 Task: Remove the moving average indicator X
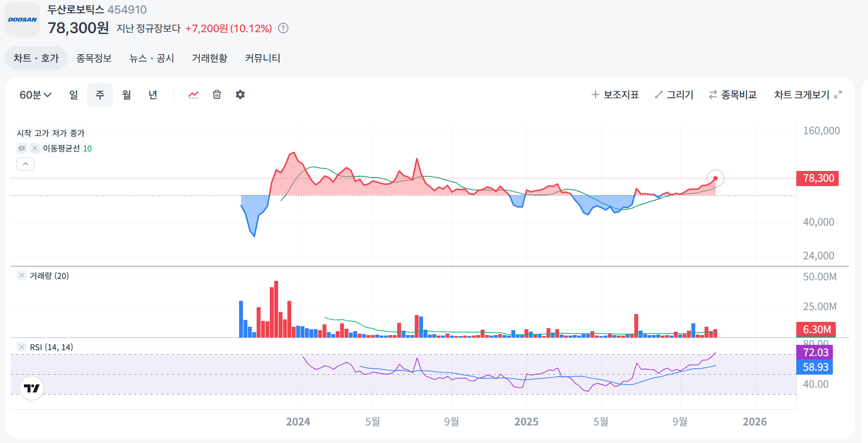point(35,148)
